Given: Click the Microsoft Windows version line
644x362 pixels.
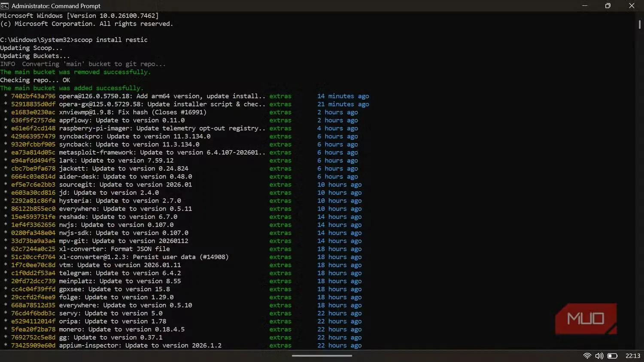Looking at the screenshot, I should pyautogui.click(x=79, y=16).
